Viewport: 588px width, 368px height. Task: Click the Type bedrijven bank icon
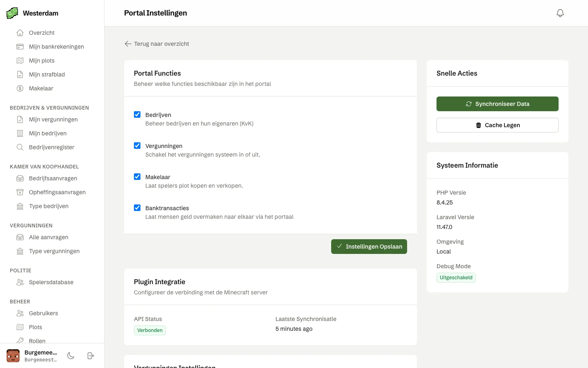pos(20,206)
